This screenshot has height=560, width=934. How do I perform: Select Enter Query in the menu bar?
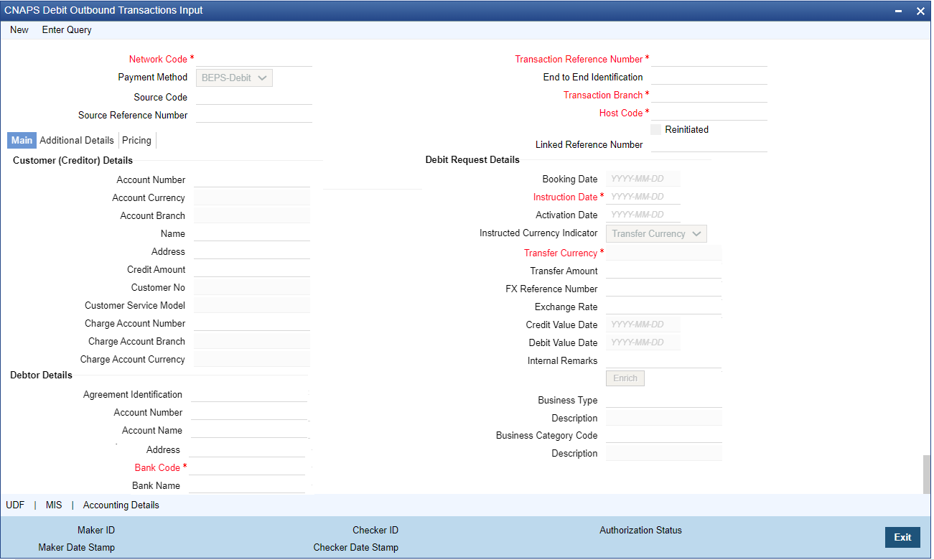tap(67, 30)
